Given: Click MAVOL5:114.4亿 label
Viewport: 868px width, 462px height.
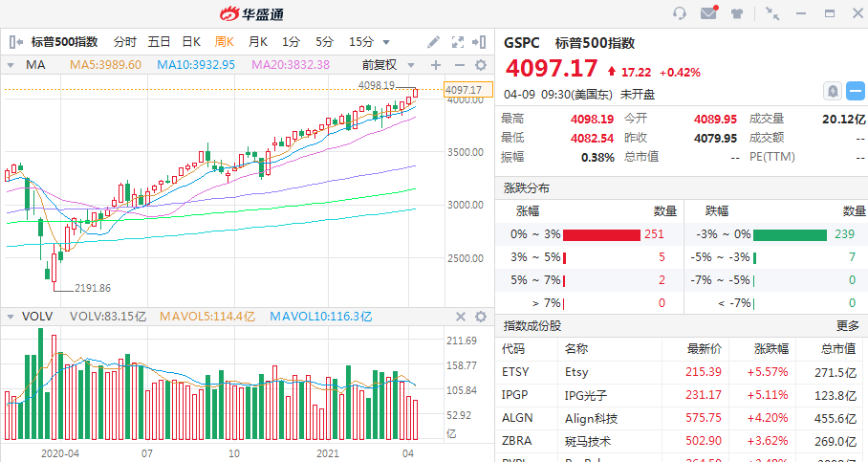Looking at the screenshot, I should click(x=207, y=317).
